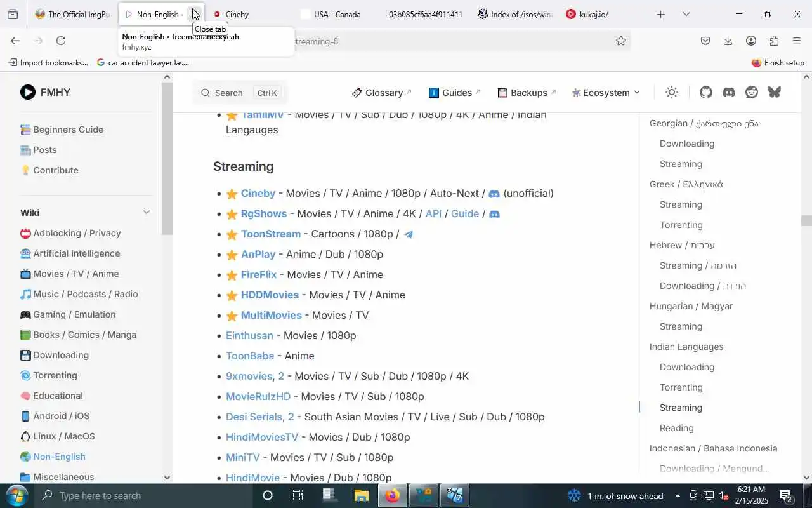Open the Reddit icon in header
Image resolution: width=812 pixels, height=508 pixels.
pyautogui.click(x=752, y=92)
